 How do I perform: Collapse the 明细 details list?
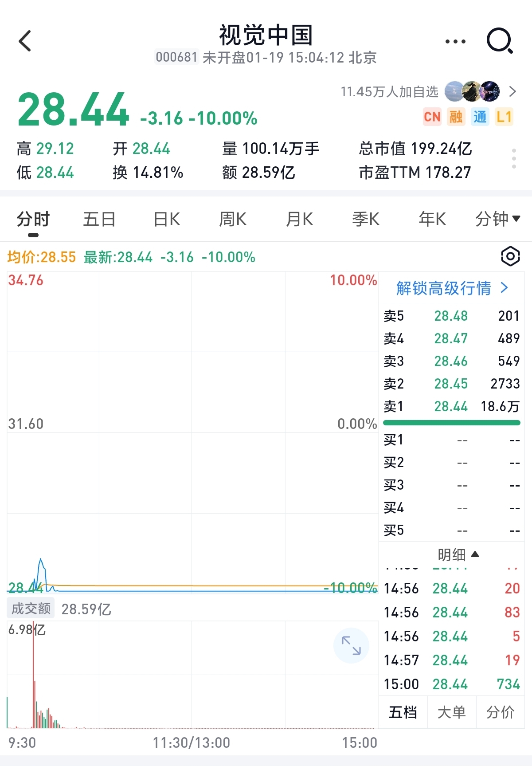tap(458, 554)
